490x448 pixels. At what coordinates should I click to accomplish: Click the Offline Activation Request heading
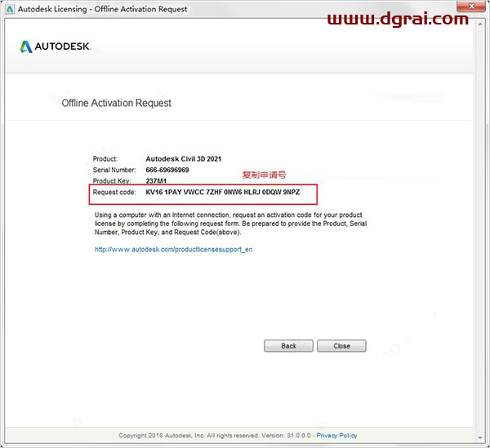(x=116, y=103)
